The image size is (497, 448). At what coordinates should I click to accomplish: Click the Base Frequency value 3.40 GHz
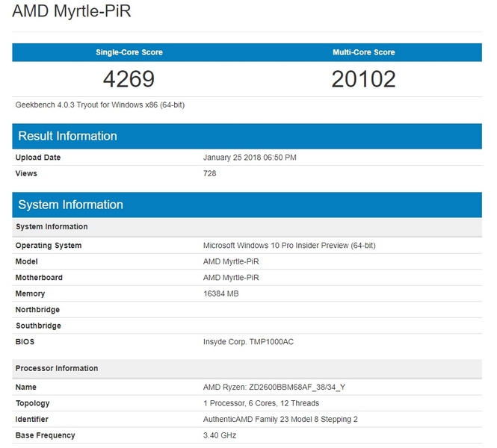point(220,435)
